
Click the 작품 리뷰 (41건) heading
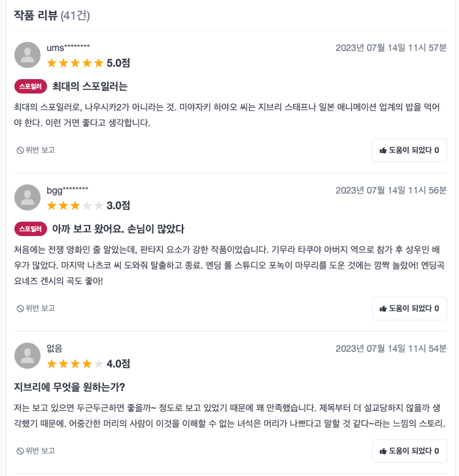(x=52, y=14)
